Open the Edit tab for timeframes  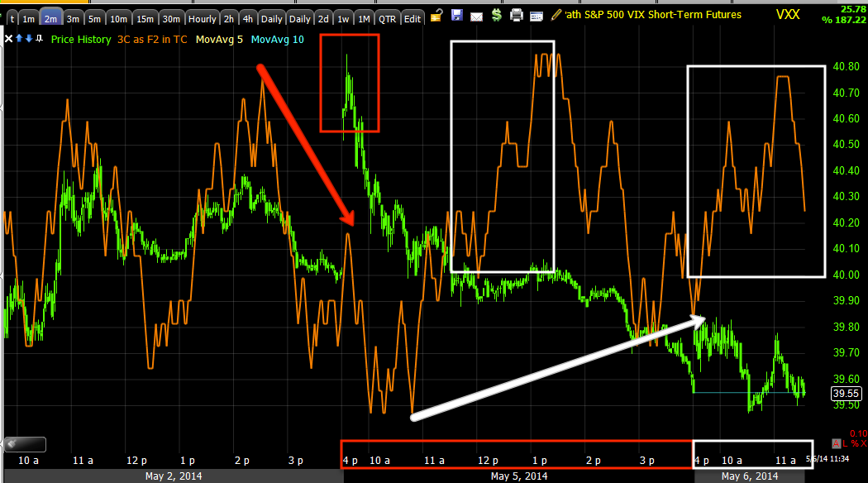(x=413, y=19)
